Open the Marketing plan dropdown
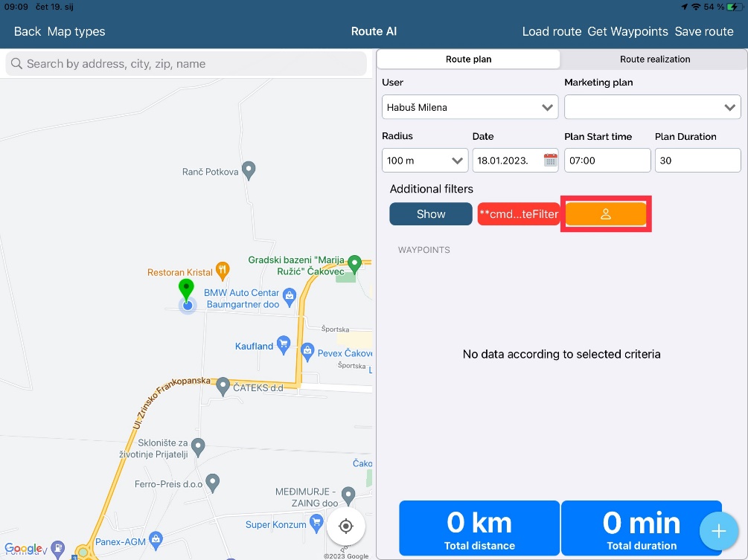The width and height of the screenshot is (748, 560). click(652, 107)
